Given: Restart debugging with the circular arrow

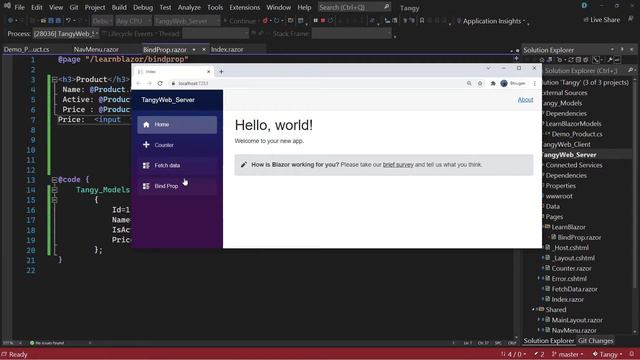Looking at the screenshot, I should [330, 20].
